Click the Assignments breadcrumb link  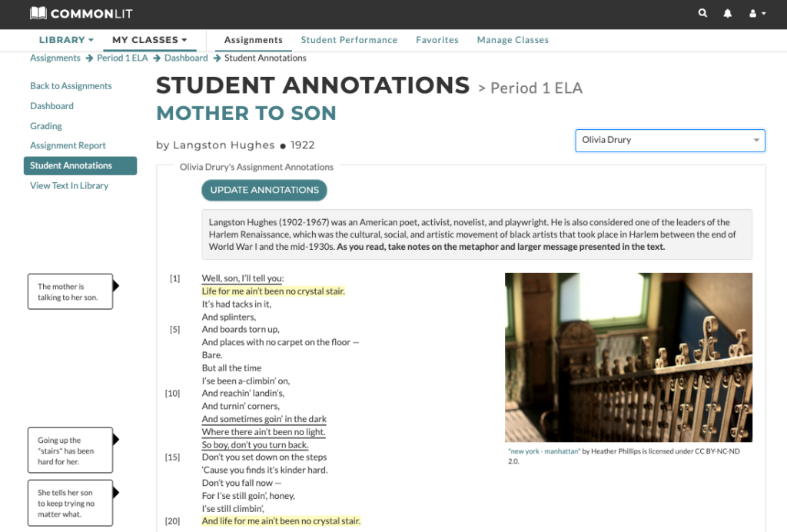pos(55,58)
